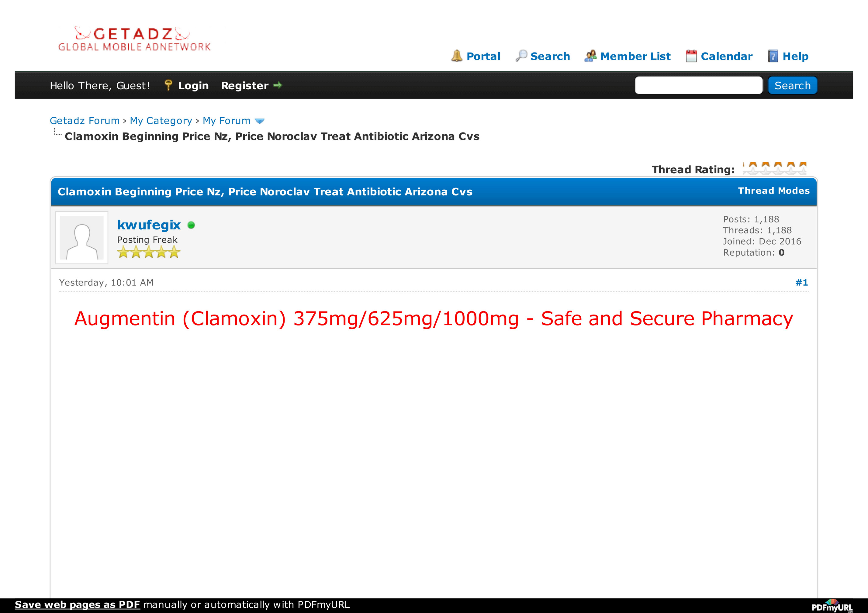The height and width of the screenshot is (613, 868).
Task: Click the magnifying glass Search icon
Action: tap(521, 56)
